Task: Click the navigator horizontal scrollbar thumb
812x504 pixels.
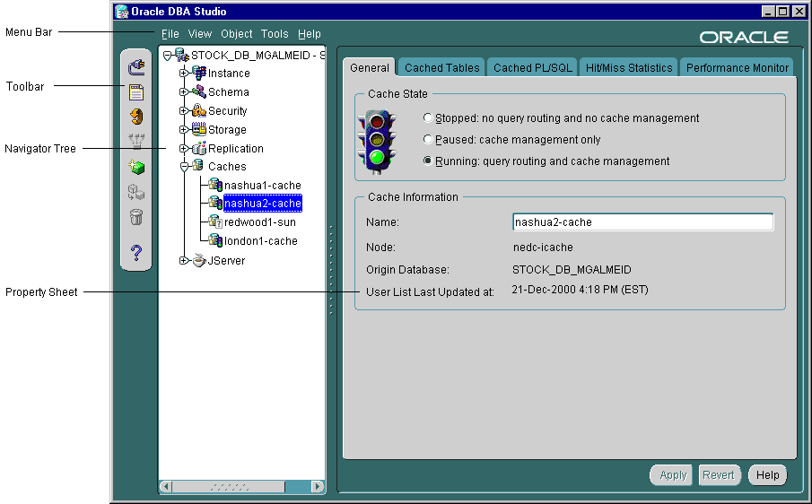Action: click(229, 487)
